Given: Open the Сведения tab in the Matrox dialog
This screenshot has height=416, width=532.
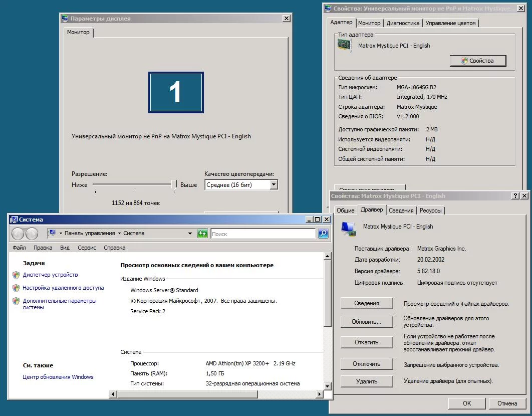Looking at the screenshot, I should [x=401, y=211].
